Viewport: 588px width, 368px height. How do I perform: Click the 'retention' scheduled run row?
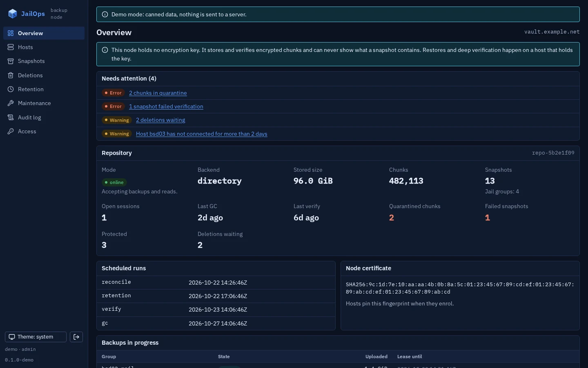[216, 296]
